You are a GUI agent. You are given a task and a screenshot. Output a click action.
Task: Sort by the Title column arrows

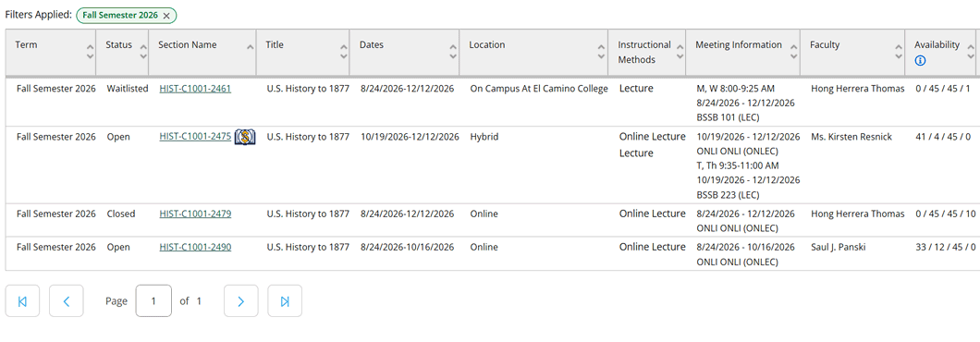[x=343, y=52]
